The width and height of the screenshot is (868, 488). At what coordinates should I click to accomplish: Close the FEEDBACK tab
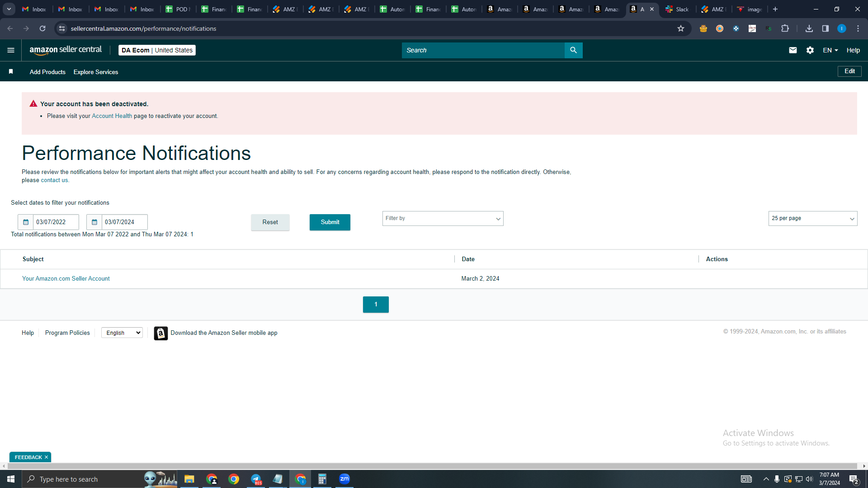(x=46, y=457)
